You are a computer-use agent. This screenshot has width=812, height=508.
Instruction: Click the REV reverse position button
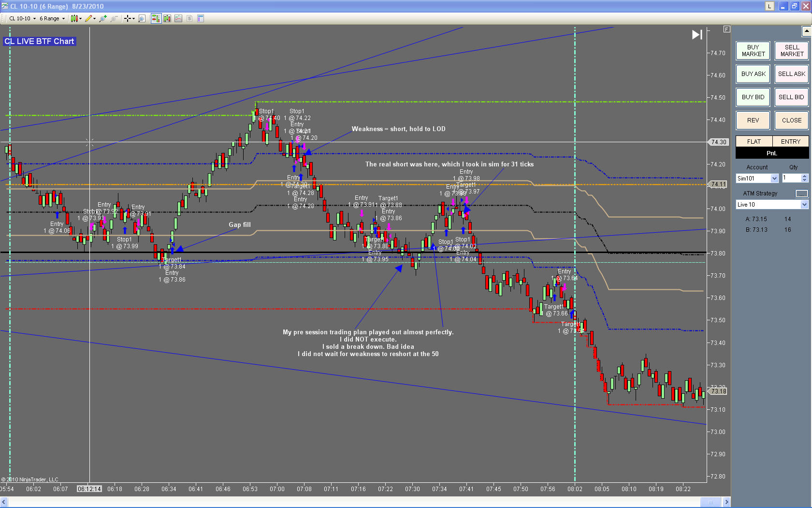click(753, 120)
